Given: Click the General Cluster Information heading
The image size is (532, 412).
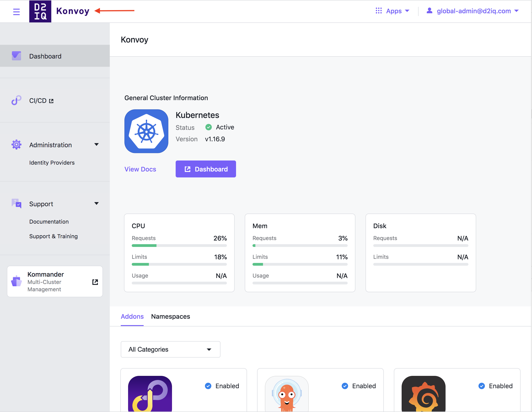Looking at the screenshot, I should pyautogui.click(x=166, y=98).
